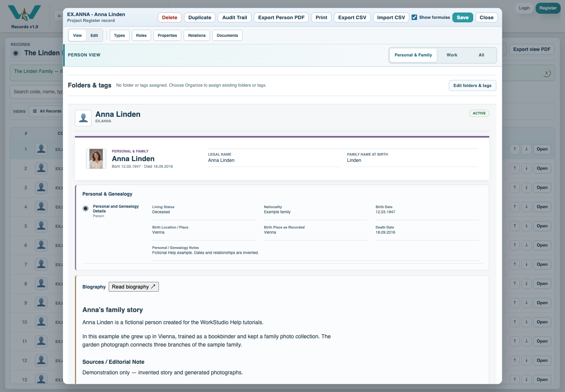Duplicate this record

(x=200, y=18)
